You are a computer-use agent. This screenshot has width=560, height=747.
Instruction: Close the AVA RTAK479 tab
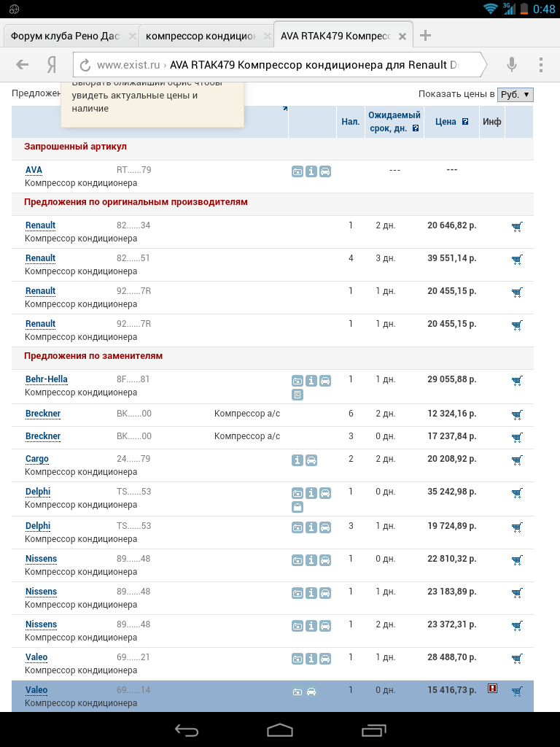pyautogui.click(x=402, y=36)
